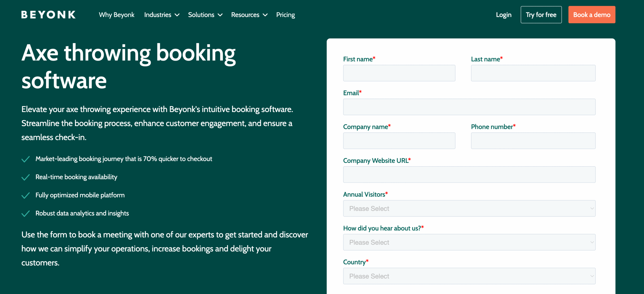This screenshot has height=294, width=644.
Task: Click the checkmark beside market-leading booking journey
Action: (26, 159)
